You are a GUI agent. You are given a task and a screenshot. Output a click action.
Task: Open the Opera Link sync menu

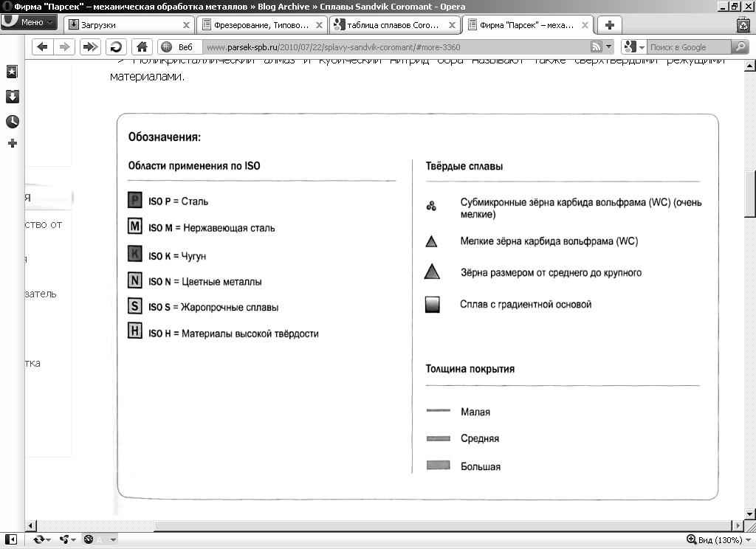coord(42,539)
